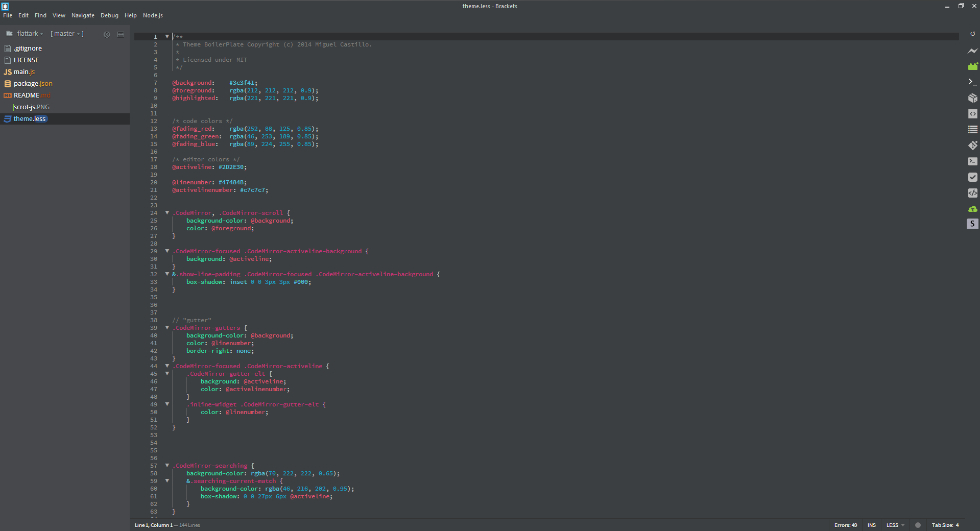Collapse the comment block fold on line 1
Viewport: 980px width, 531px height.
(x=167, y=37)
